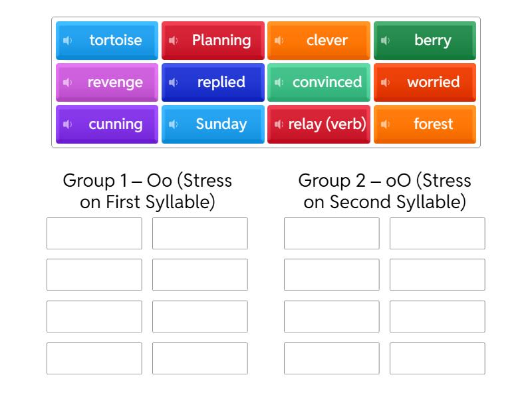Hear the worried word audio
This screenshot has width=532, height=399.
[385, 82]
